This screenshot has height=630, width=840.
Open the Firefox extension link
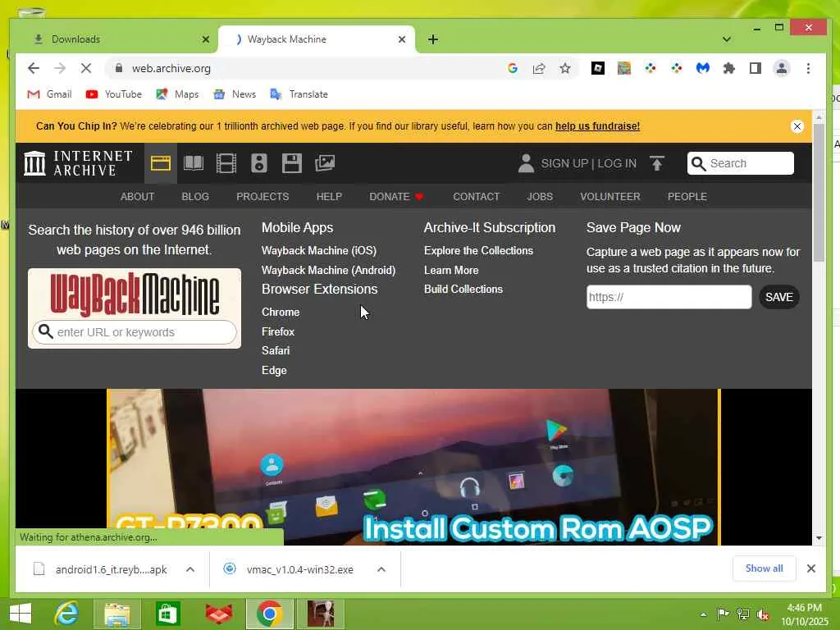pos(278,331)
